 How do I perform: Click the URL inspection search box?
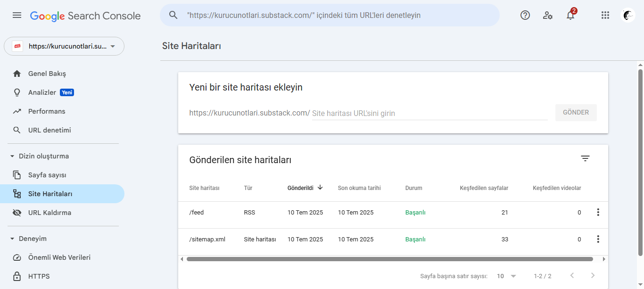point(330,15)
